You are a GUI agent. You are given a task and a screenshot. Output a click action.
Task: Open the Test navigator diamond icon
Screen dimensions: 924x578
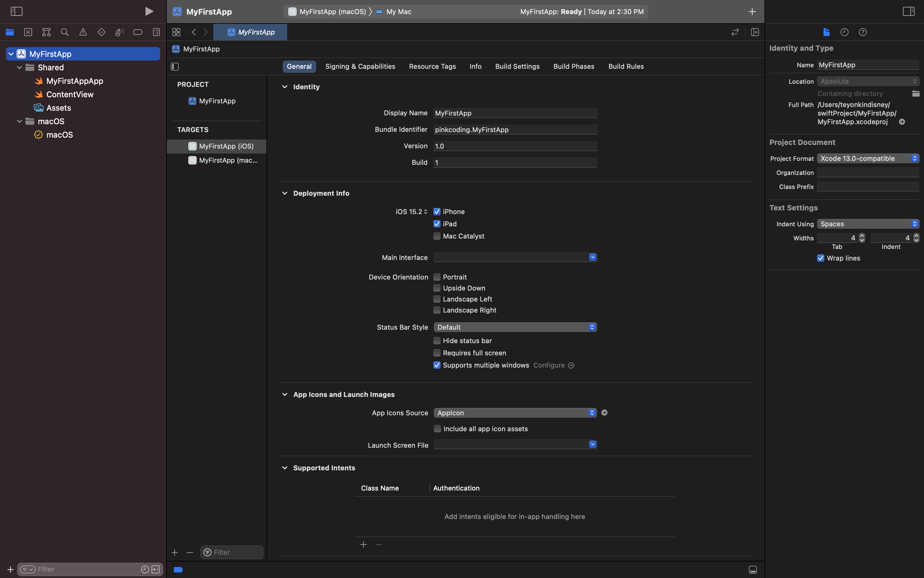(x=101, y=32)
